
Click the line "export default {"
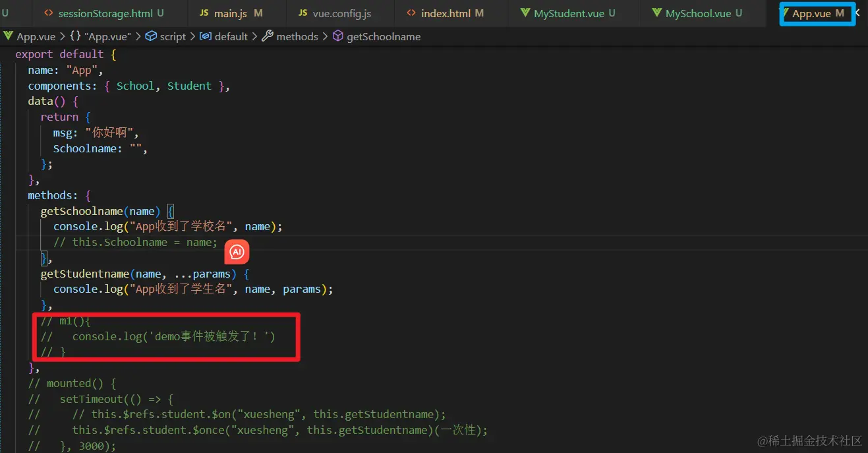click(66, 54)
